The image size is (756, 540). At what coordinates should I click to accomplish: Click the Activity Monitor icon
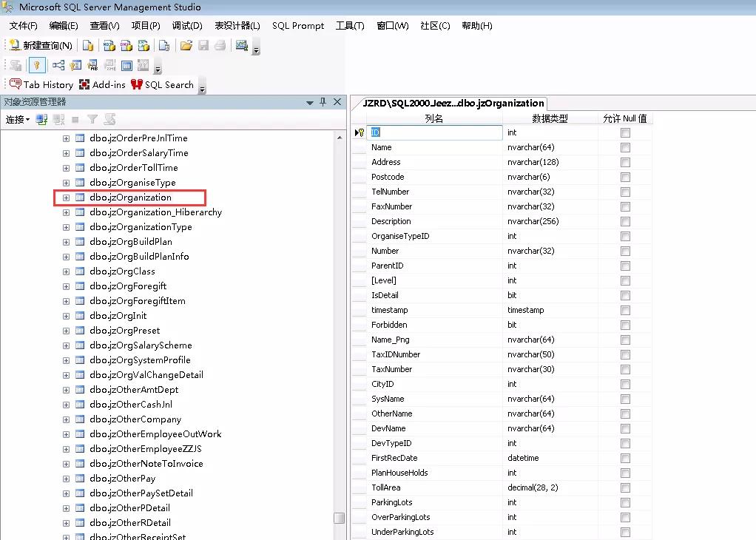(x=242, y=45)
